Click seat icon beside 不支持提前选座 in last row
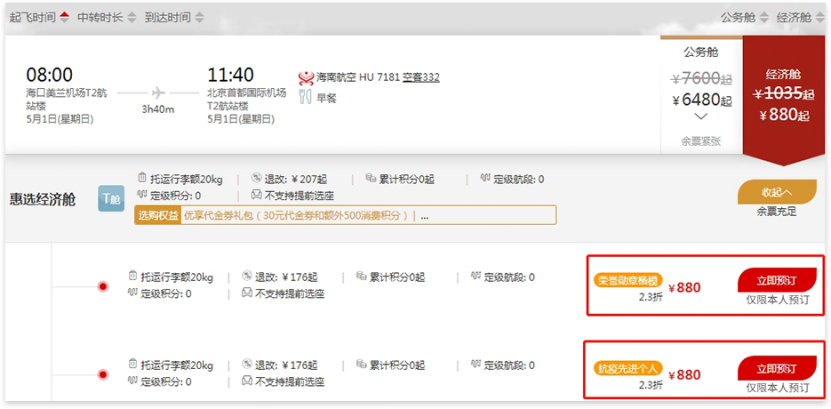This screenshot has height=409, width=831. coord(247,380)
